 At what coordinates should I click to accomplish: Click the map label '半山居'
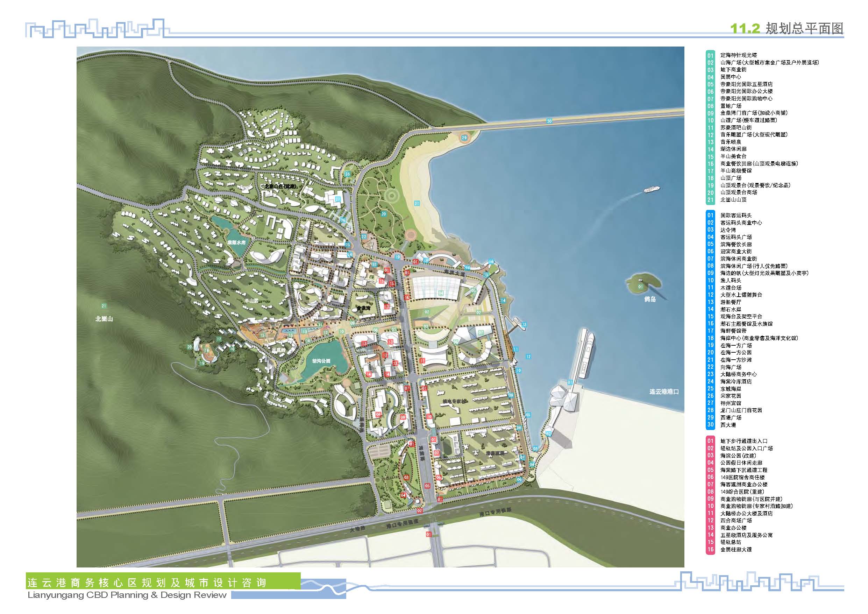point(251,301)
